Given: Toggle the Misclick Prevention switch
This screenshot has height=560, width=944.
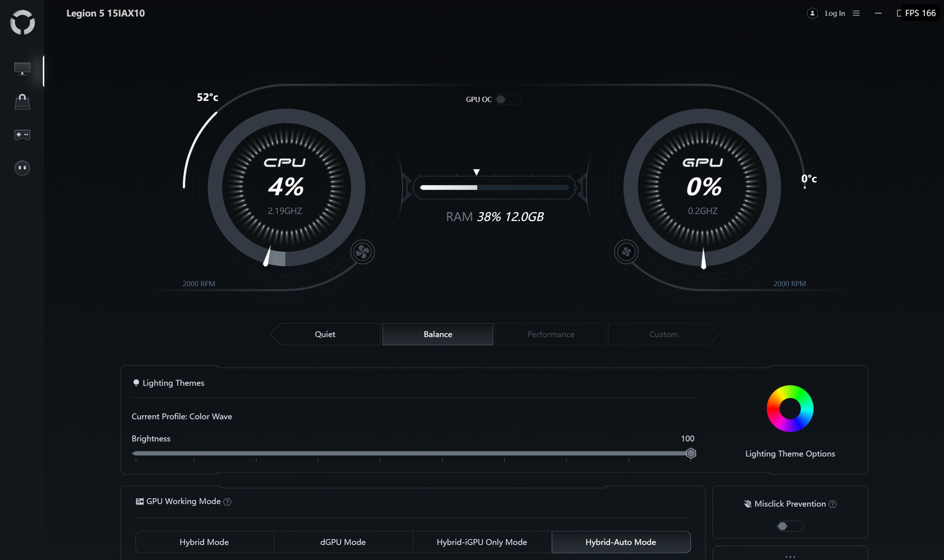Looking at the screenshot, I should point(790,526).
